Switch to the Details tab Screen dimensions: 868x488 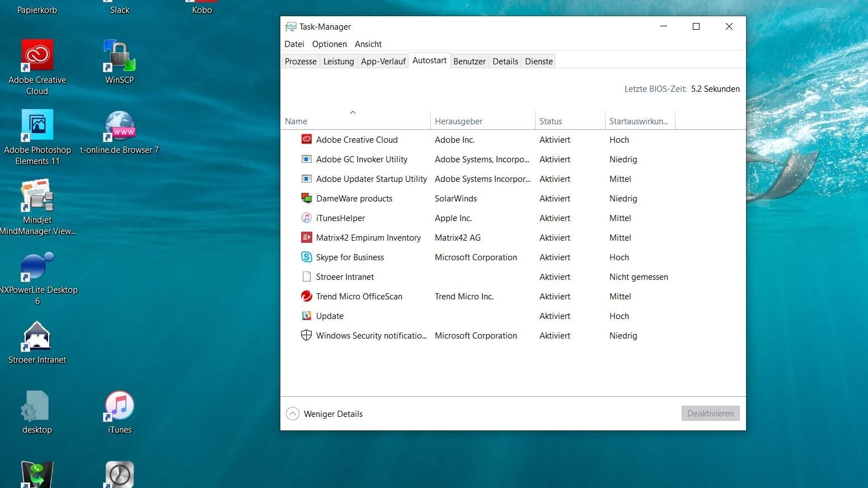(505, 62)
